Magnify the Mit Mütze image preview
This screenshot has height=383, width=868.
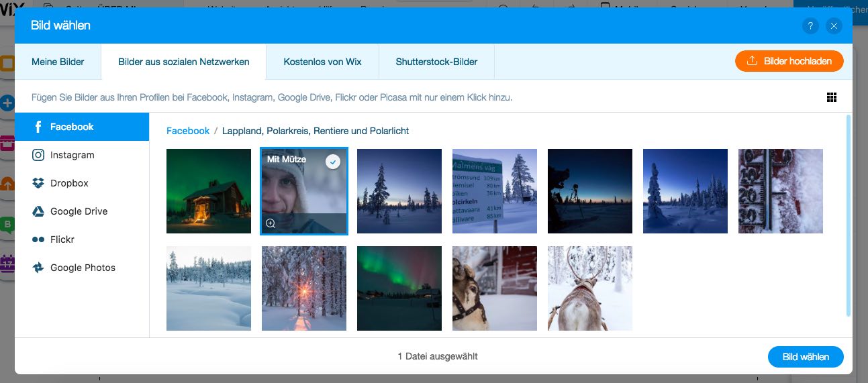(271, 224)
